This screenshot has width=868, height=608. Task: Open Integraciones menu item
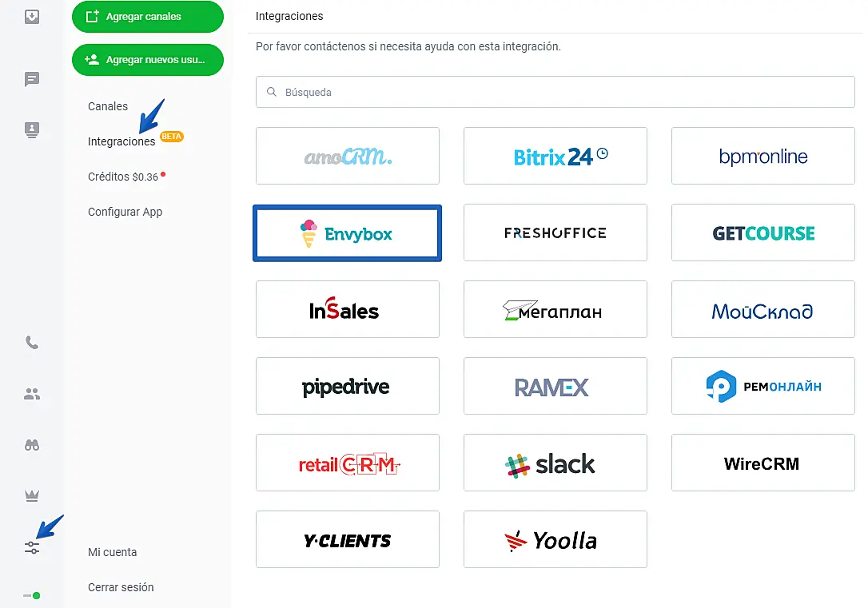click(121, 141)
